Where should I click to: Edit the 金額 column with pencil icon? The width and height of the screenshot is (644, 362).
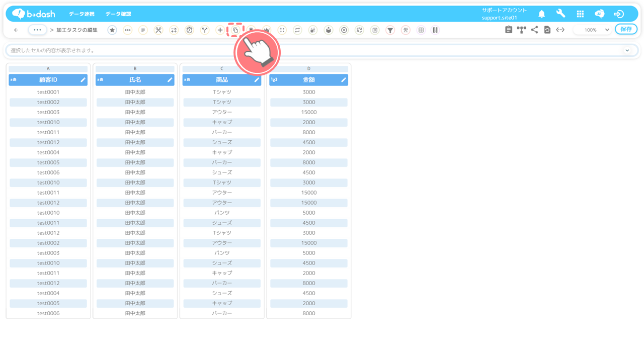pyautogui.click(x=344, y=80)
